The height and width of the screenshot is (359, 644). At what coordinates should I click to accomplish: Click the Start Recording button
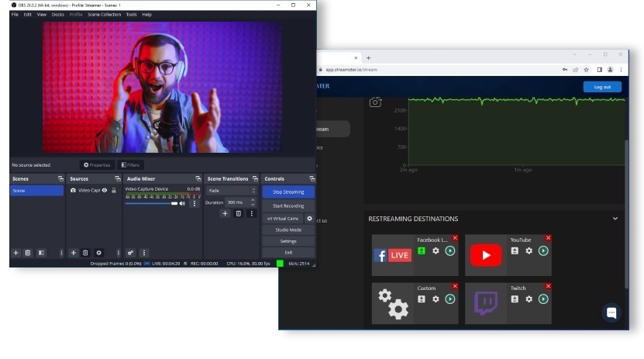point(288,205)
